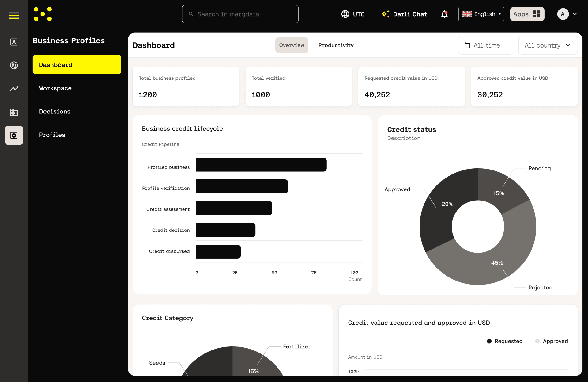The image size is (588, 382).
Task: Click the users group sidebar icon
Action: pyautogui.click(x=14, y=65)
